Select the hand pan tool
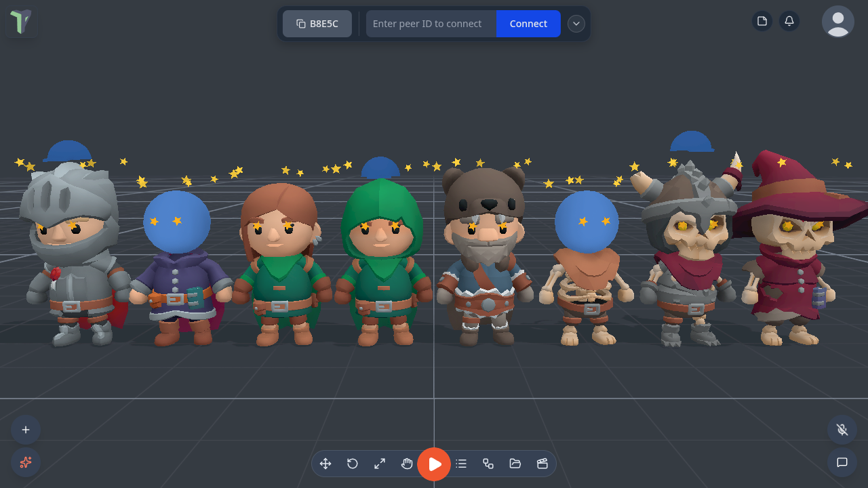The height and width of the screenshot is (488, 868). [407, 464]
